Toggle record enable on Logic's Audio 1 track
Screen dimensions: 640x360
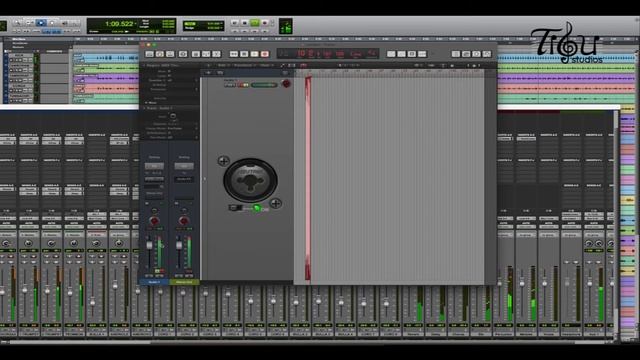click(240, 85)
